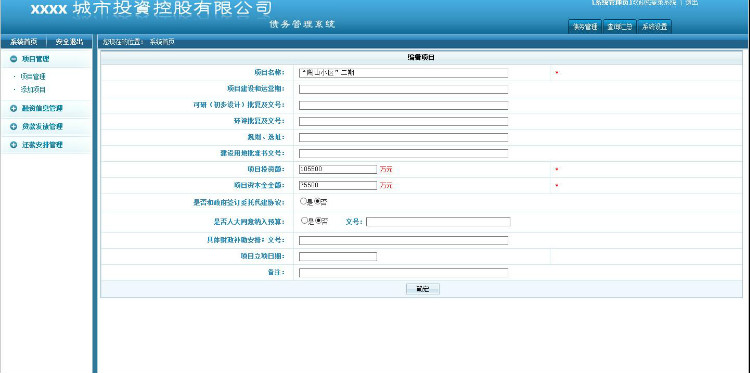Click the 退出 link at top right

(x=691, y=3)
